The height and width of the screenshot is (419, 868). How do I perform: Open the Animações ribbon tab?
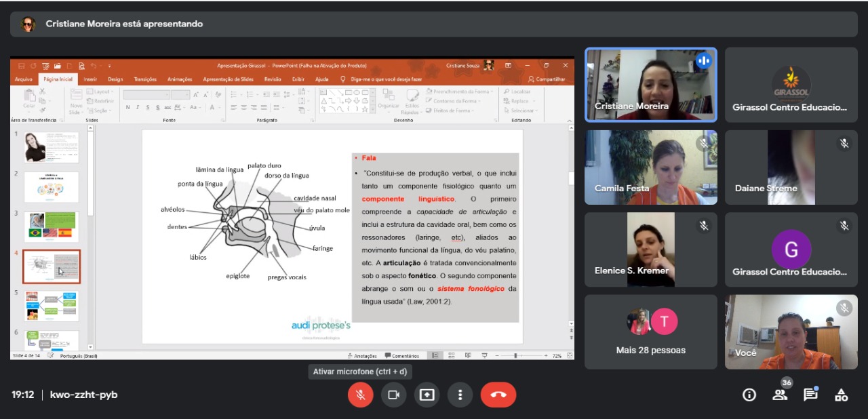tap(180, 79)
